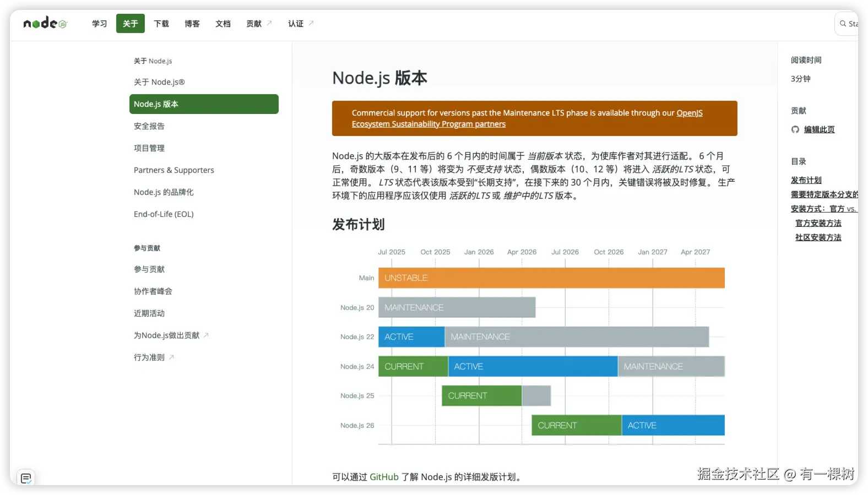Screen dimensions: 868x495
Task: Click the Node.js 版本 page heading
Action: point(379,78)
